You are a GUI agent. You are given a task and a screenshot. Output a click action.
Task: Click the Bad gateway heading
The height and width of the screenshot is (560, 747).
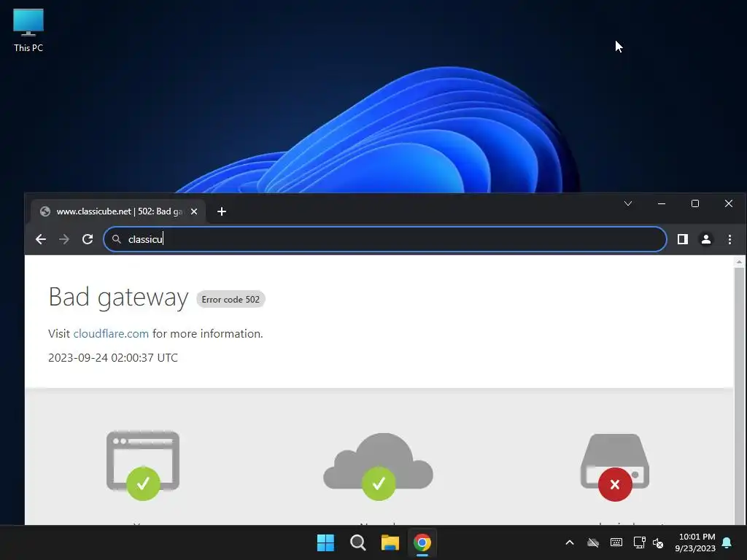pos(119,297)
